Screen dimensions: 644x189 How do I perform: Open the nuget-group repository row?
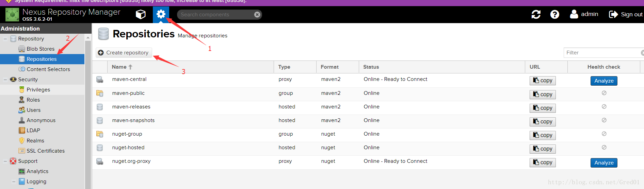368,135
